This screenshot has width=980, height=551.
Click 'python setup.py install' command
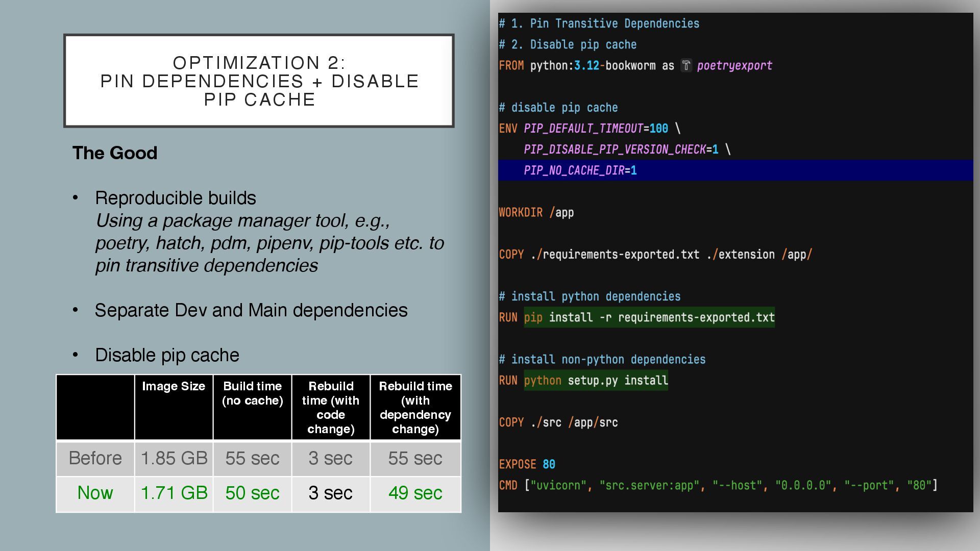596,381
